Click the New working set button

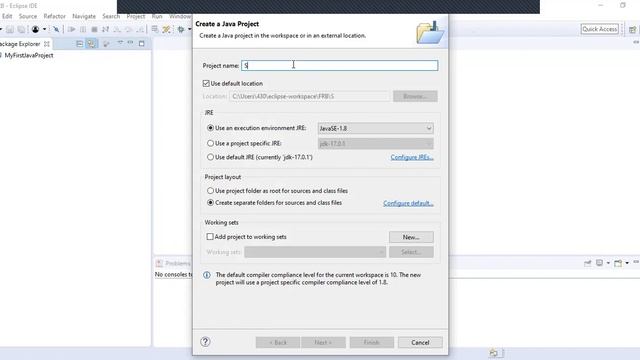click(x=411, y=237)
